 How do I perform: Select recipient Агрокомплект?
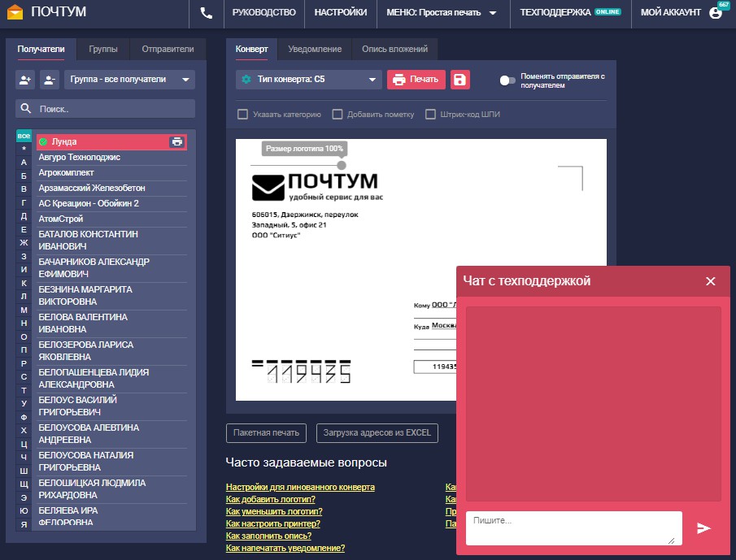[111, 173]
